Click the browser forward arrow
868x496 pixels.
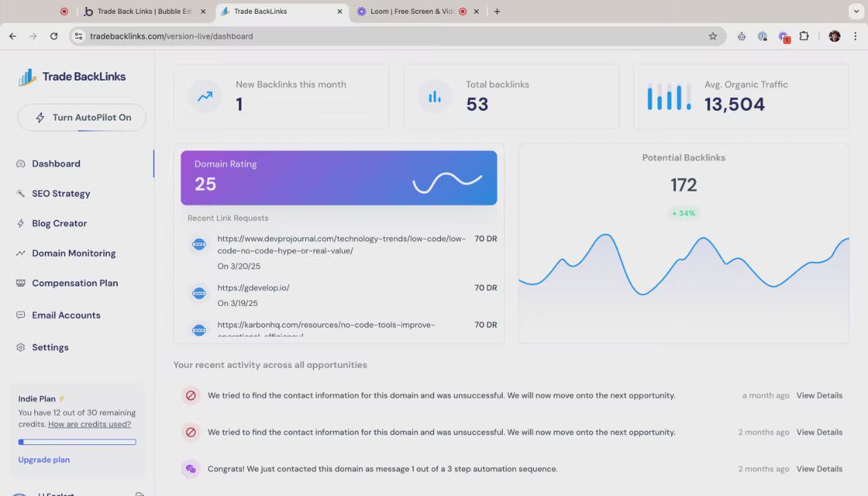pyautogui.click(x=33, y=36)
